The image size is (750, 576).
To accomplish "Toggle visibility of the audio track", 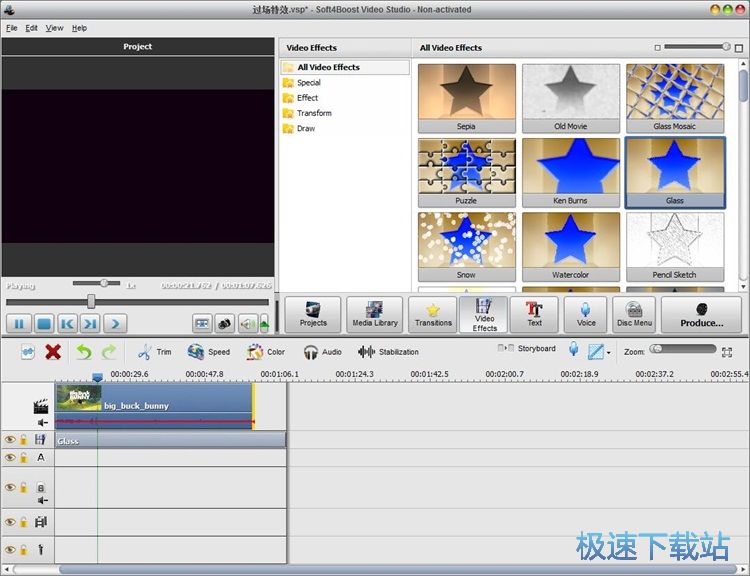I will 10,487.
